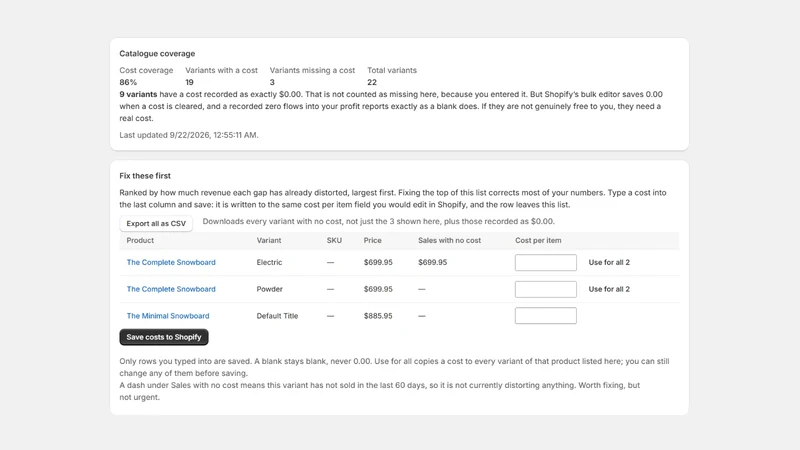This screenshot has width=800, height=450.
Task: Click the Variants missing a cost label
Action: coord(312,70)
